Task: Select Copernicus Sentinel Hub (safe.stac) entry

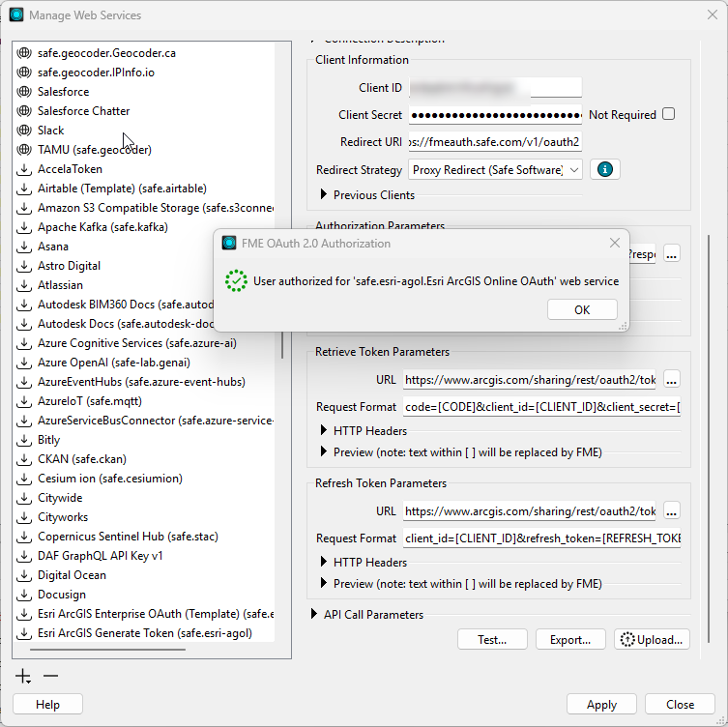Action: 128,537
